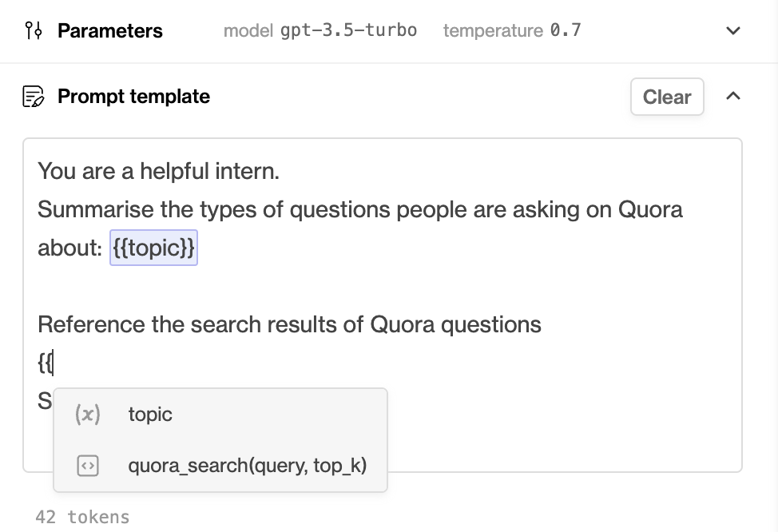
Task: Click the 42 tokens counter
Action: [82, 517]
